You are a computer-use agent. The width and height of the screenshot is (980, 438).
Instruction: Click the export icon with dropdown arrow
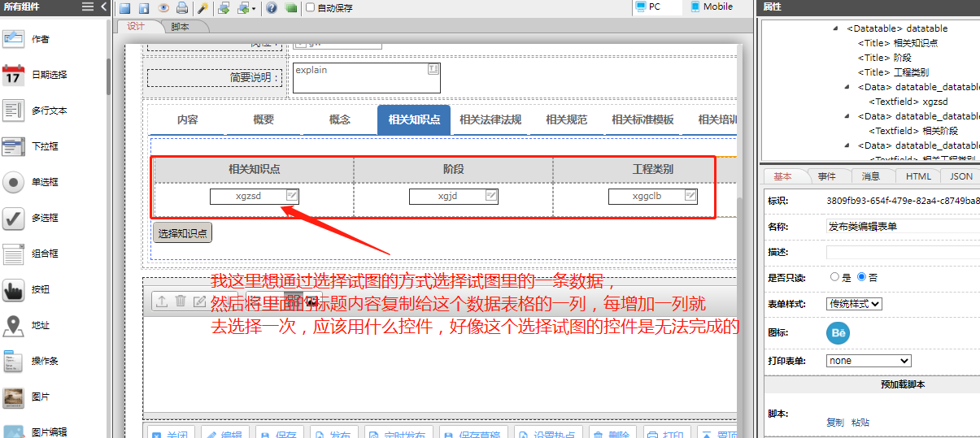click(x=246, y=8)
